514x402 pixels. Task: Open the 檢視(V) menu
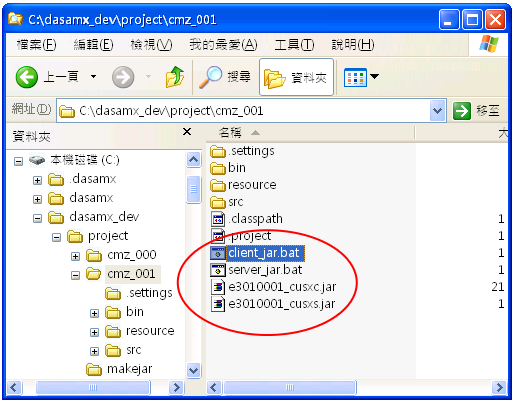(x=151, y=44)
